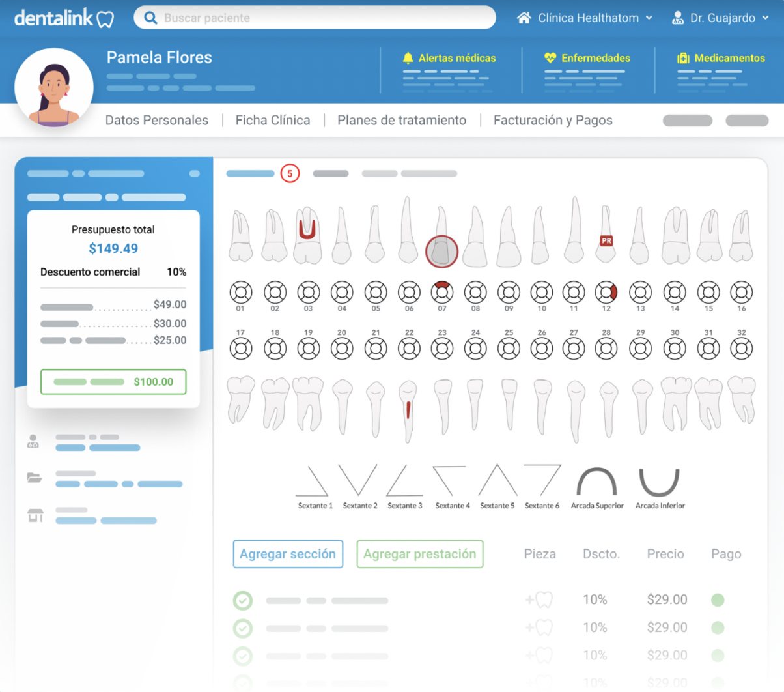Select the Arcada Superior icon
This screenshot has height=692, width=784.
[597, 482]
